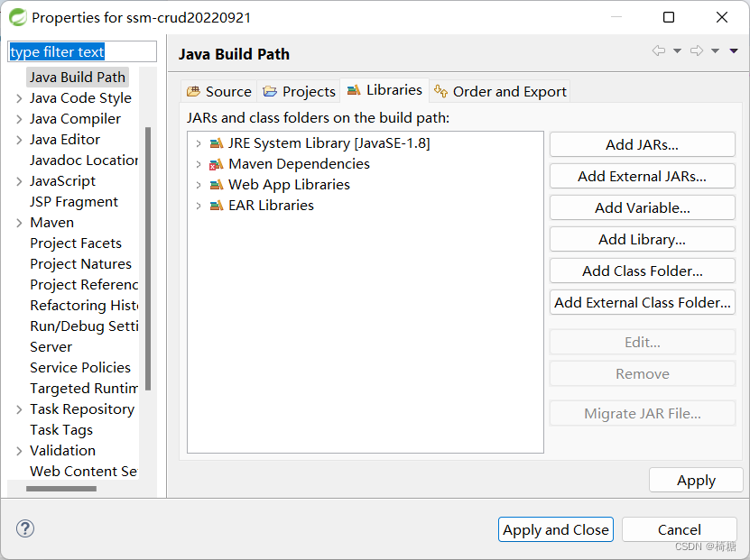Go back with the left arrow icon

pos(659,50)
